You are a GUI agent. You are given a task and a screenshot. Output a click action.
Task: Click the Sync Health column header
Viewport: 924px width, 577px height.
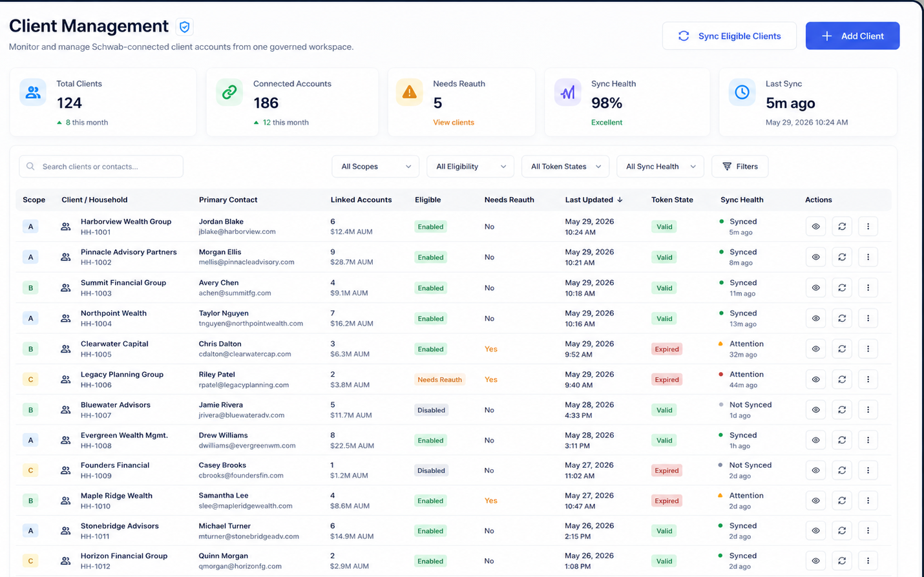point(742,200)
